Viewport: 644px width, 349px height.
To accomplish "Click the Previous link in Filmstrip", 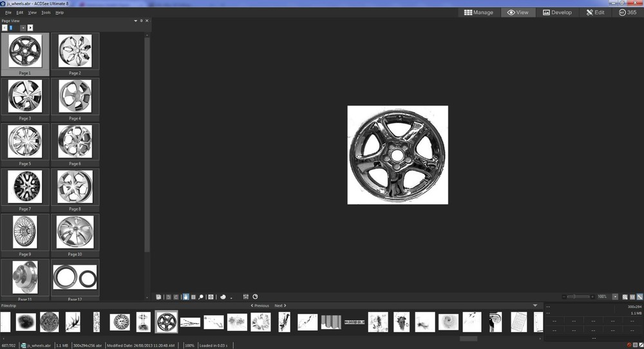I will [x=260, y=305].
